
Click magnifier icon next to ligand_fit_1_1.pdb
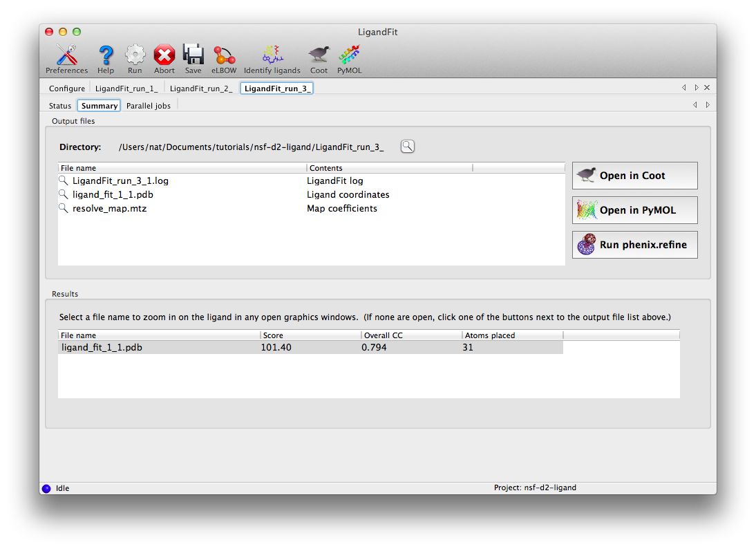pos(64,194)
